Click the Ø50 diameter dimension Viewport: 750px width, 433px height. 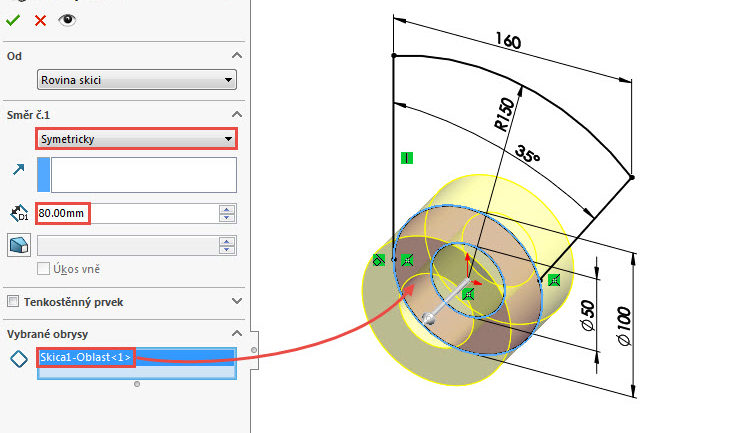[x=588, y=316]
